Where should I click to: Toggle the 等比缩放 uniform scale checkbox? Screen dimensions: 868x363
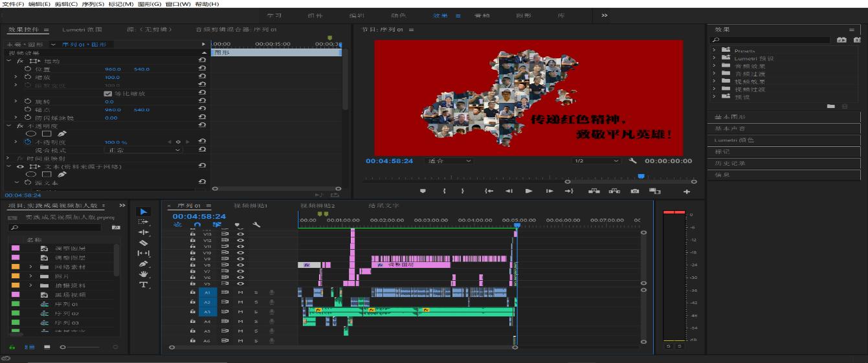[108, 93]
